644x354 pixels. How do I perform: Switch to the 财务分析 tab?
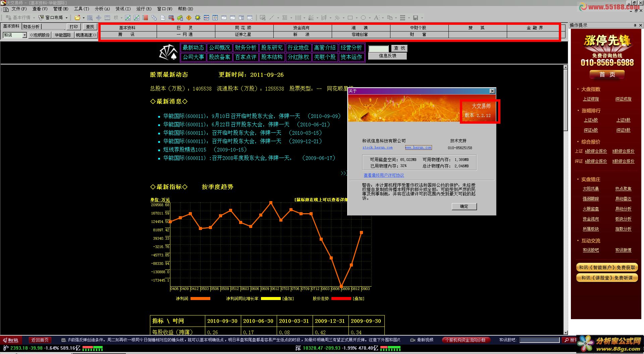coord(31,26)
